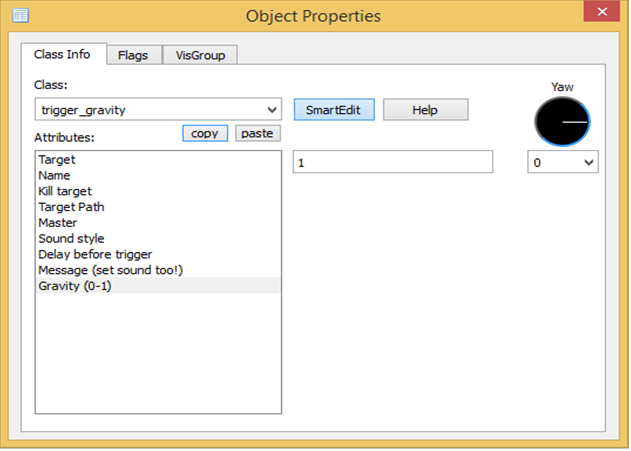Close the Object Properties dialog
Screen dimensions: 631x451
pos(603,14)
